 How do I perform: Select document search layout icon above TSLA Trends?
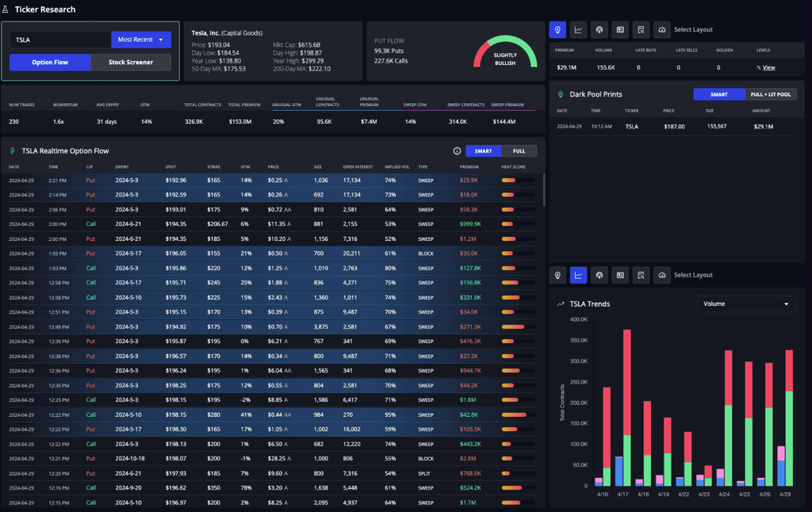[x=641, y=275]
